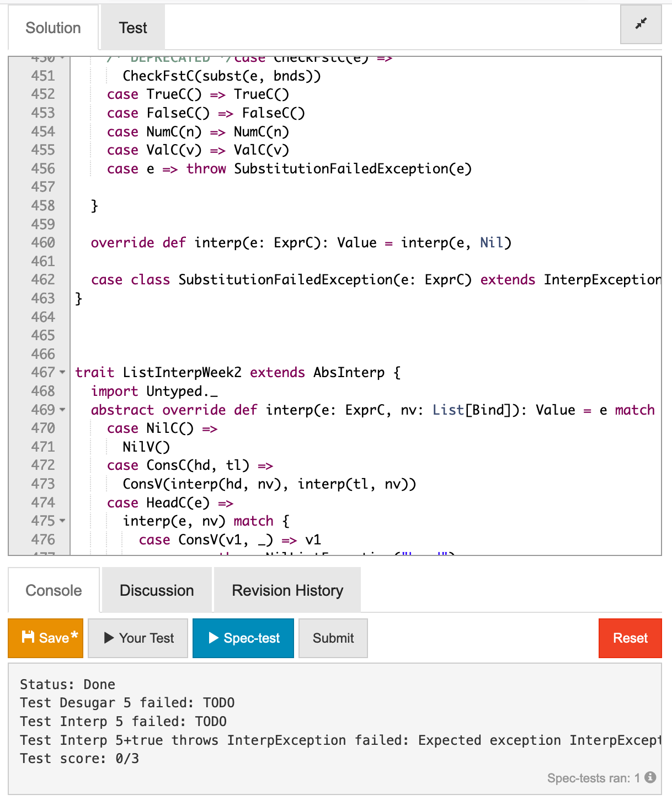This screenshot has height=805, width=672.
Task: Click the info icon beside Spec-tests ran
Action: pos(650,777)
